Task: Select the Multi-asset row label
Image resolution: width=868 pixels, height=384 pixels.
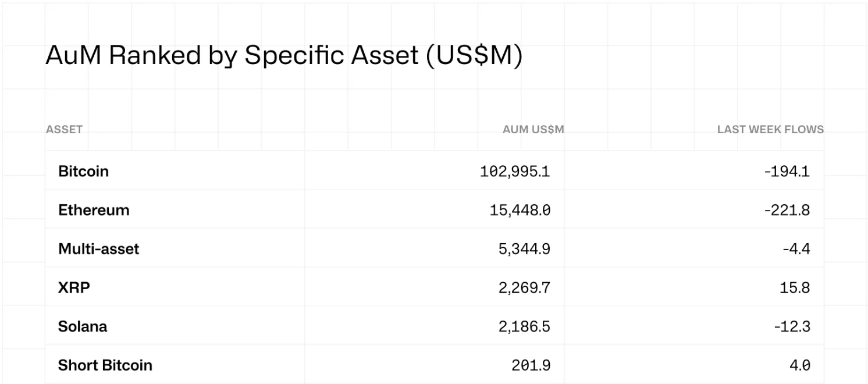Action: click(x=98, y=249)
